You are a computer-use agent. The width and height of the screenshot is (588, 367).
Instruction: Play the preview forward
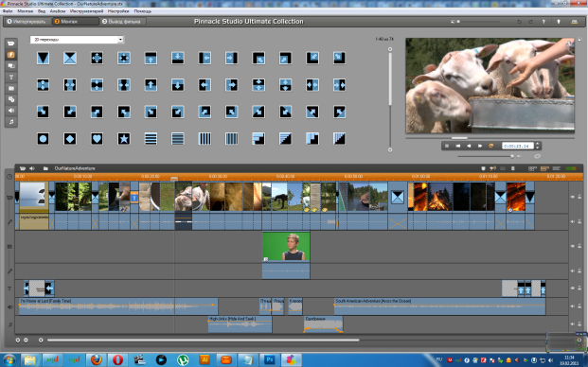[x=480, y=146]
